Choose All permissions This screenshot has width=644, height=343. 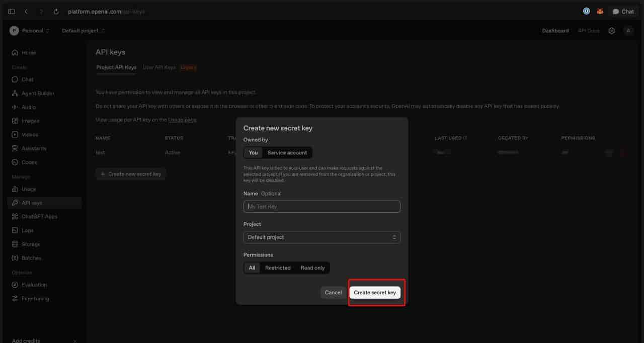[252, 268]
